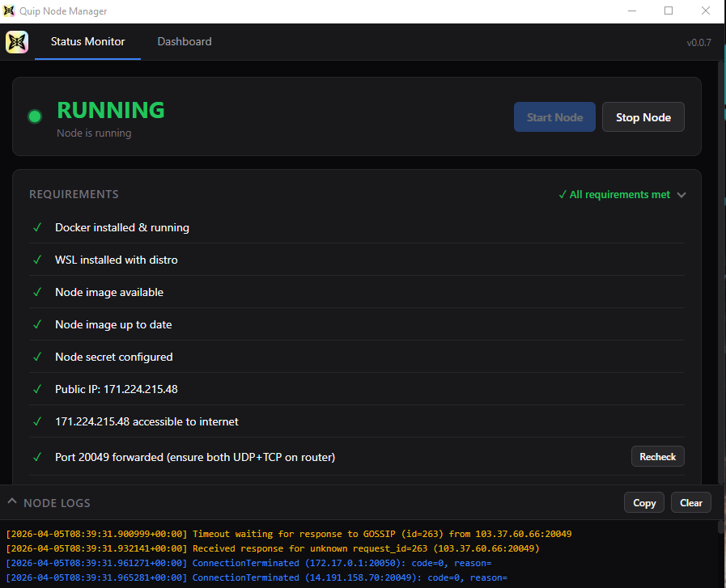Recheck the port forwarding status
This screenshot has height=588, width=726.
pos(658,457)
